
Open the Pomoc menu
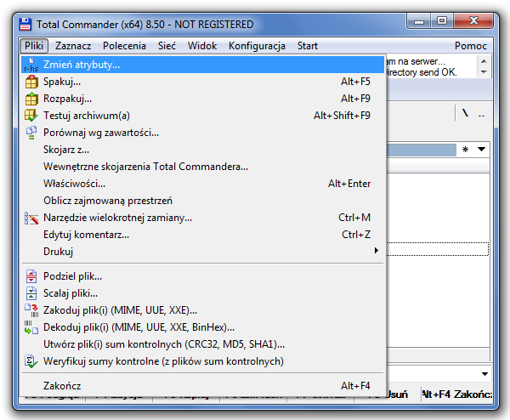click(x=471, y=46)
